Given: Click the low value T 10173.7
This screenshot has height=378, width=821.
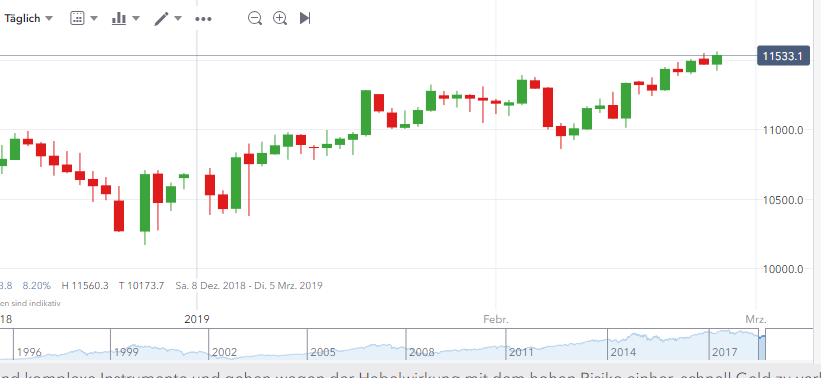Looking at the screenshot, I should coord(141,286).
